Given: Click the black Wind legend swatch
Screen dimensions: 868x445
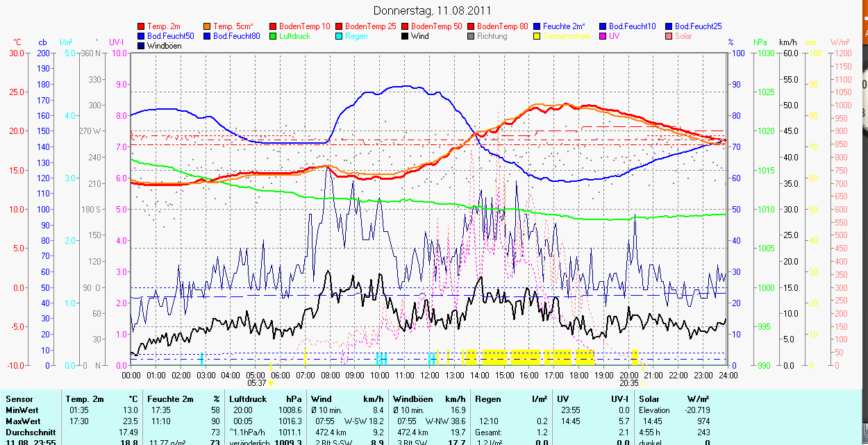Looking at the screenshot, I should point(405,35).
